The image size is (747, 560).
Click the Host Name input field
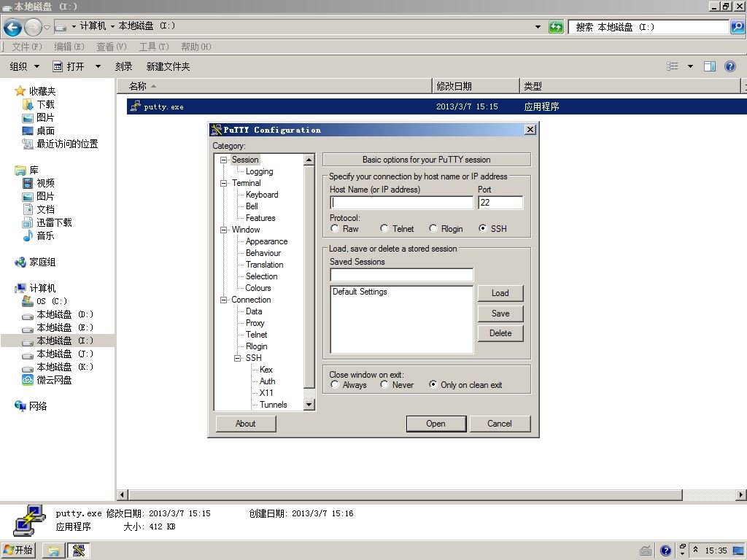pos(402,203)
